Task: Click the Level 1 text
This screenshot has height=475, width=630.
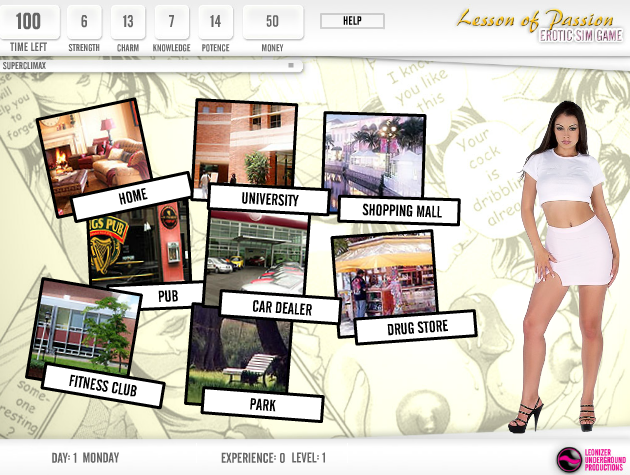Action: (309, 458)
